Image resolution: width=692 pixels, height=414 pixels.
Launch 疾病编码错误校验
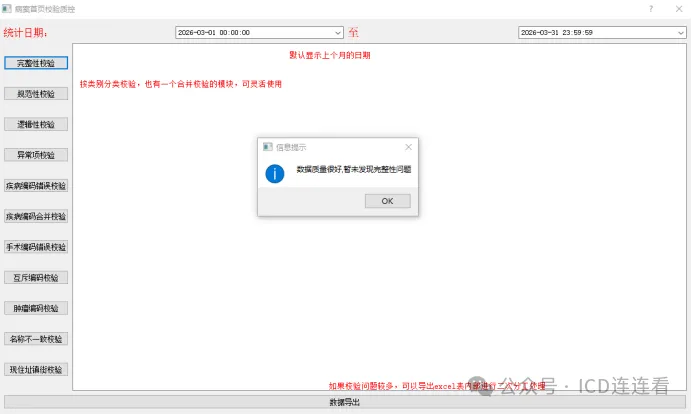click(x=36, y=186)
